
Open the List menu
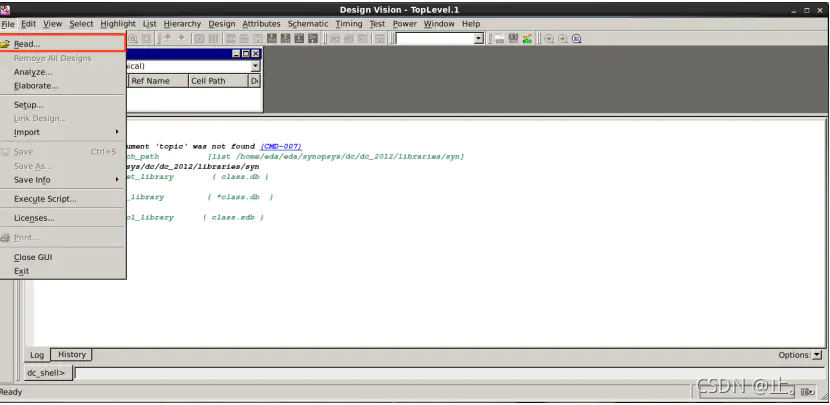tap(150, 24)
